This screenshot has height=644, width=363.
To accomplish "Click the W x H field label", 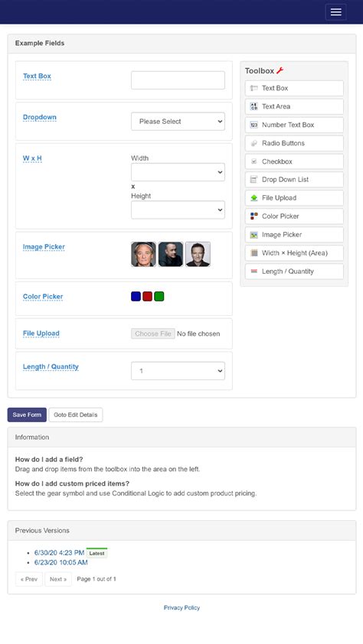I will (32, 158).
